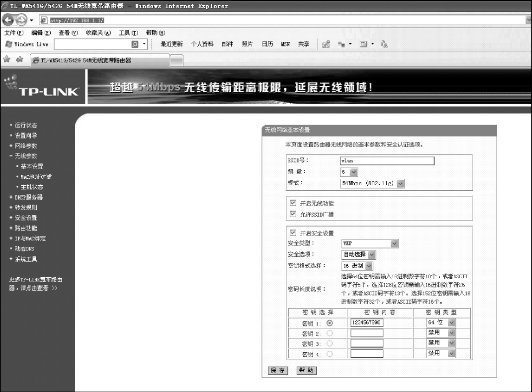Viewport: 532px width, 392px height.
Task: Select the TL-WR541G/542G browser tab
Action: [x=100, y=60]
